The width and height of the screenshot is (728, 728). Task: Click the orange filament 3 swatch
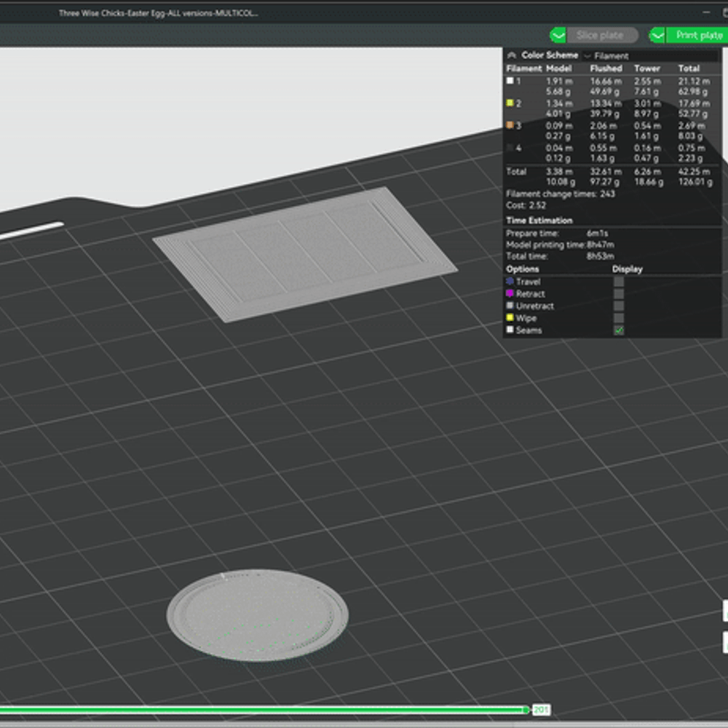click(x=510, y=125)
